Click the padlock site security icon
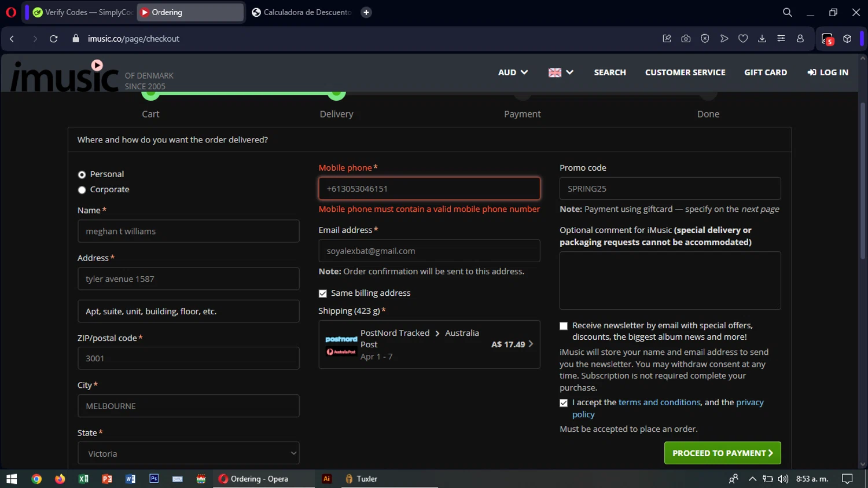This screenshot has width=868, height=488. (x=75, y=39)
